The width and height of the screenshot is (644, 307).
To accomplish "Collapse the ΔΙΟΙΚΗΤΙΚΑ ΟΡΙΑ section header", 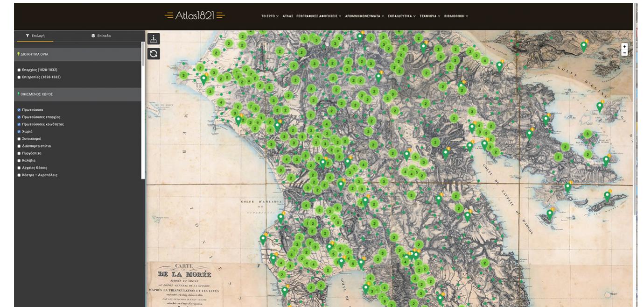I will point(77,54).
